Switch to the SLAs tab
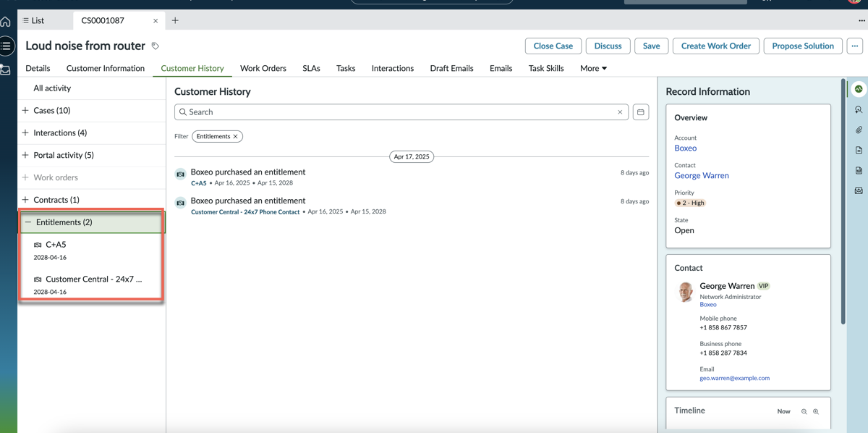The height and width of the screenshot is (433, 868). (x=311, y=68)
